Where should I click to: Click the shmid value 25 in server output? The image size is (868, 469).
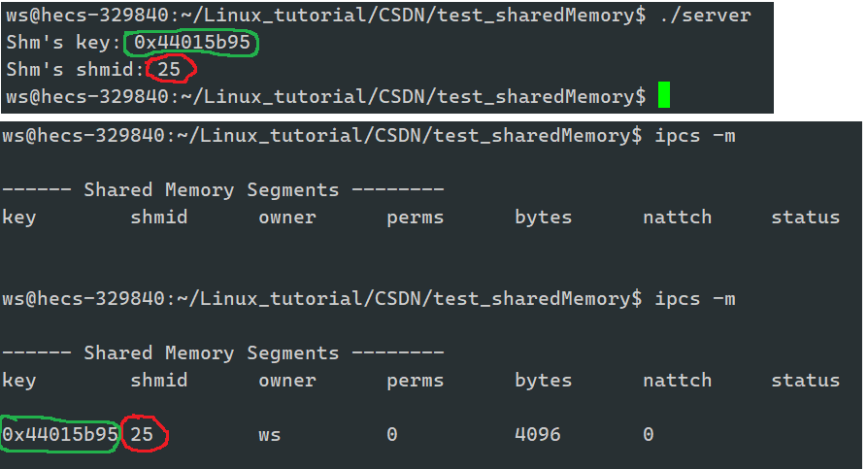169,70
